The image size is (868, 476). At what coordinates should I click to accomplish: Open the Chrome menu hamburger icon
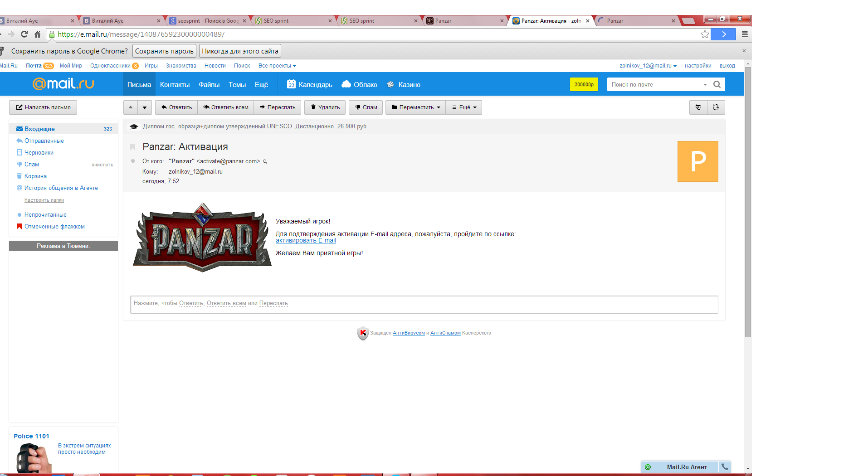[x=745, y=34]
